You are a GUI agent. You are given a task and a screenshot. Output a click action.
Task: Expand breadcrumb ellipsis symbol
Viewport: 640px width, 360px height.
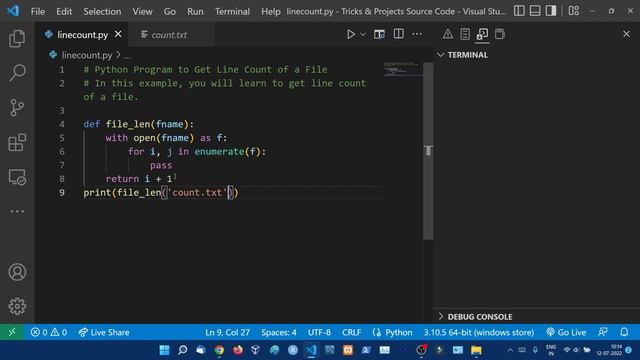coord(127,55)
